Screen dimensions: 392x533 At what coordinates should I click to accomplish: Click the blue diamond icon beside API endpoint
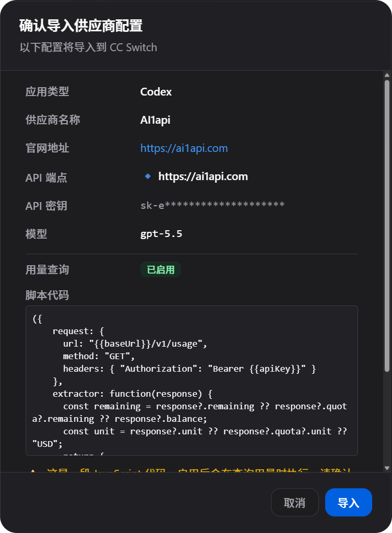[x=148, y=176]
